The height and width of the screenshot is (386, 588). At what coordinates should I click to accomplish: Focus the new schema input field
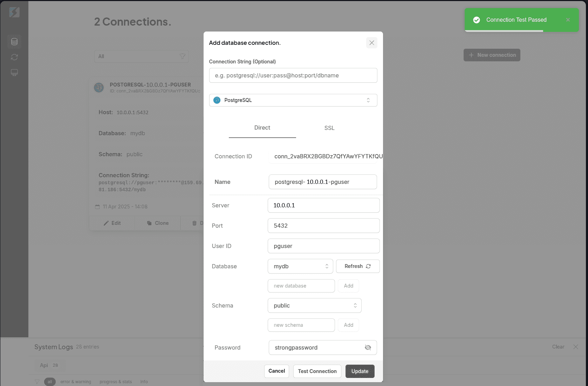301,325
